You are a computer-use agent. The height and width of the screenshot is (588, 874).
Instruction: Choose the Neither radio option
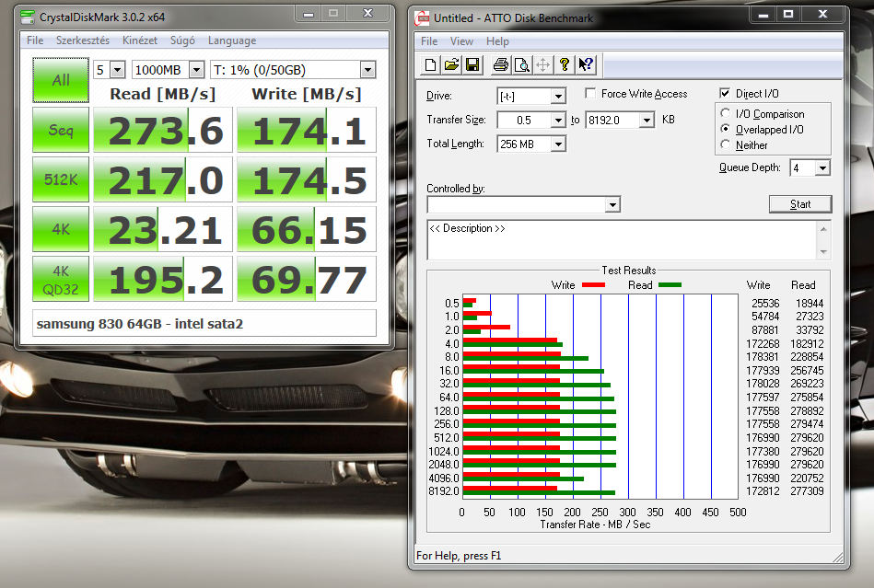726,145
